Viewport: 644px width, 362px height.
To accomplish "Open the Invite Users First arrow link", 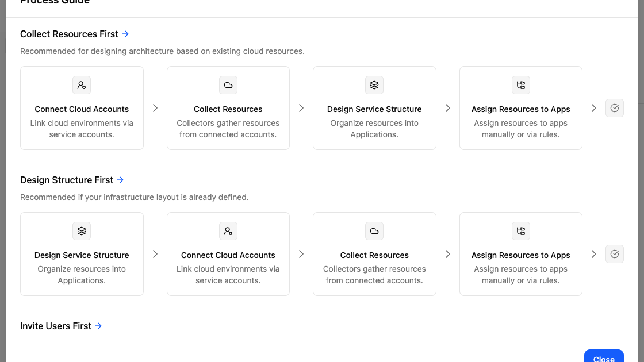I will tap(98, 326).
